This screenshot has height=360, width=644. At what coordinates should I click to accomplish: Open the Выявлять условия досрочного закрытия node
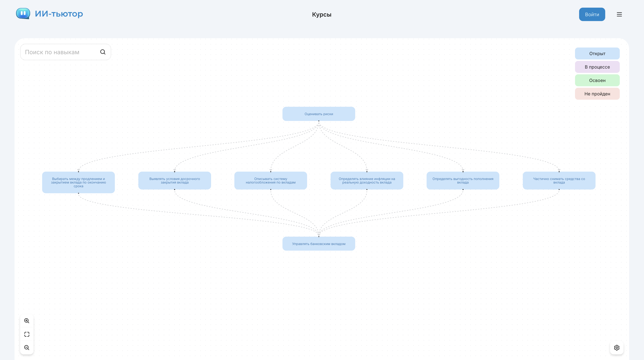(x=175, y=181)
